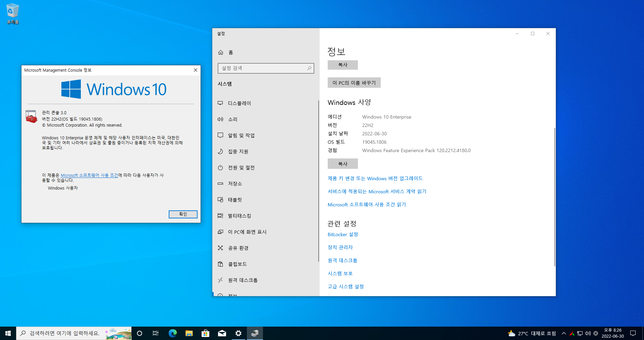This screenshot has width=644, height=340.
Task: Click the Settings search input field
Action: [x=266, y=68]
